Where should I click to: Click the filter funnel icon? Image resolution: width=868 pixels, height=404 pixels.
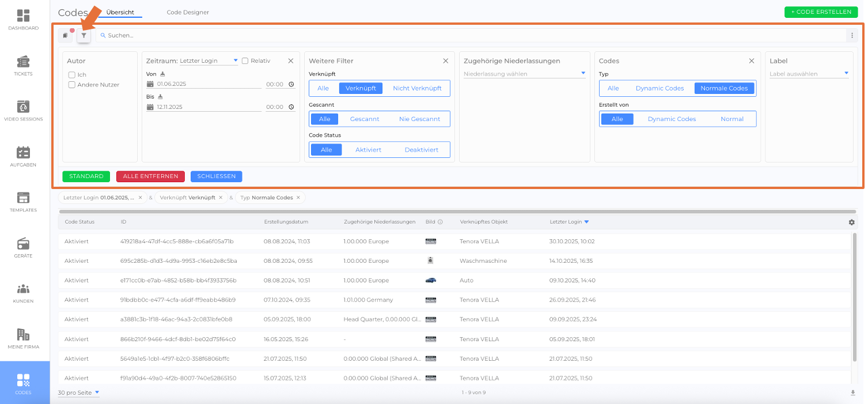coord(84,36)
